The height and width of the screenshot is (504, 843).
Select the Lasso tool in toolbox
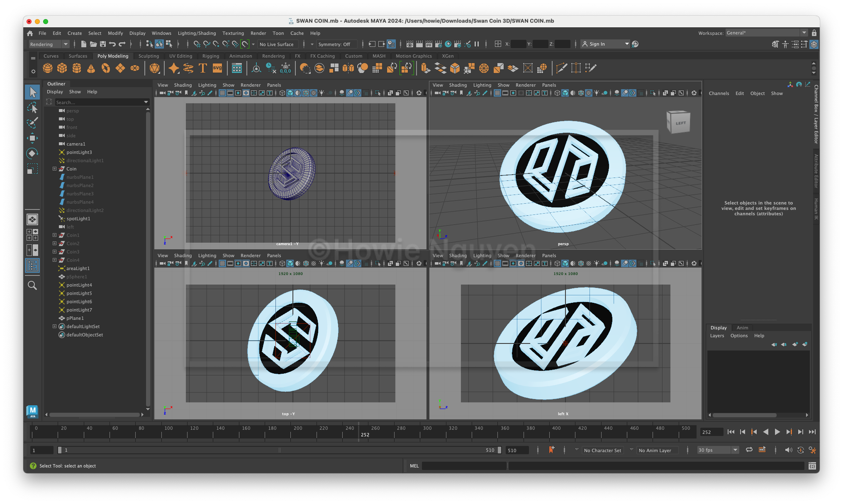(32, 108)
